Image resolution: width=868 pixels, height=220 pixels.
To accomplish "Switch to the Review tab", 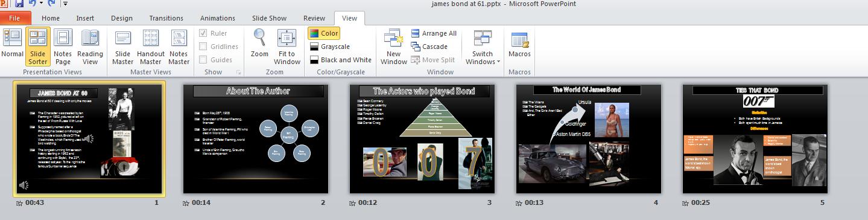I will (314, 18).
